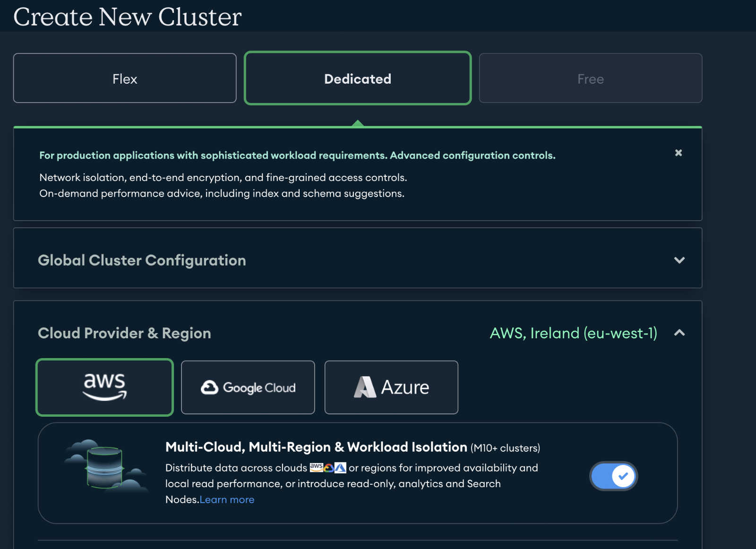Expand Global Cluster Configuration chevron
Image resolution: width=756 pixels, height=549 pixels.
pyautogui.click(x=679, y=260)
